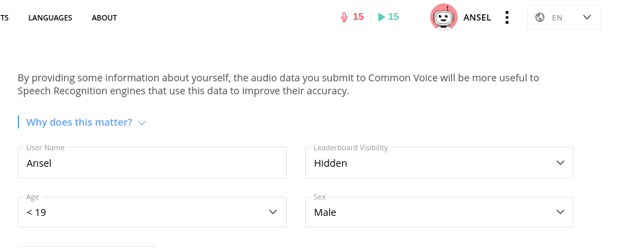Expand the Why does this matter link
Viewport: 644px width, 248px height.
point(79,122)
